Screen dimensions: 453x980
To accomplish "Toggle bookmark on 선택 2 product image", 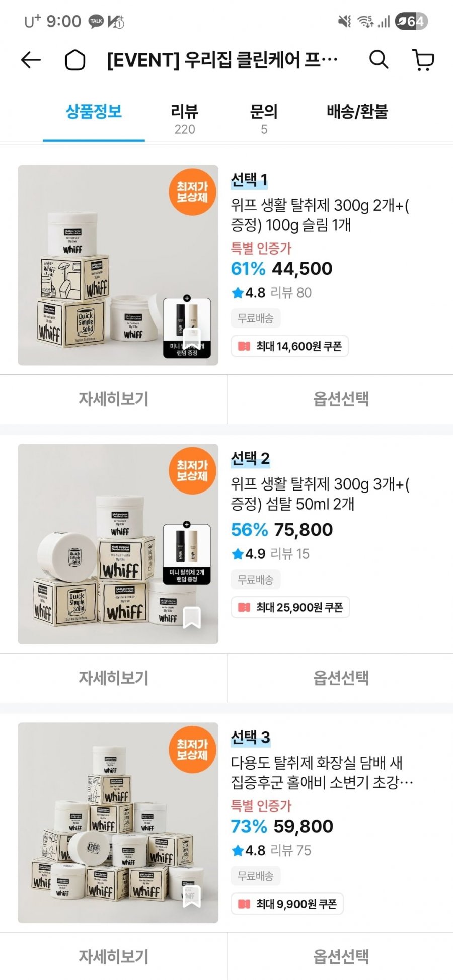I will click(191, 617).
